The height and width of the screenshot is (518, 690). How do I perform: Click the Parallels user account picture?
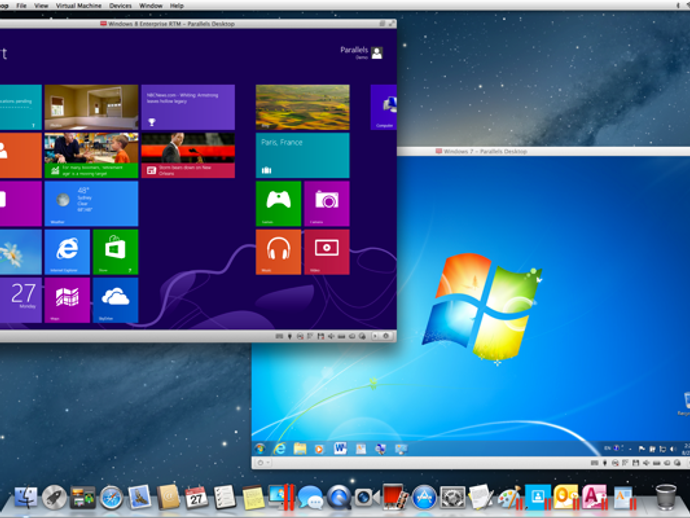pos(377,53)
